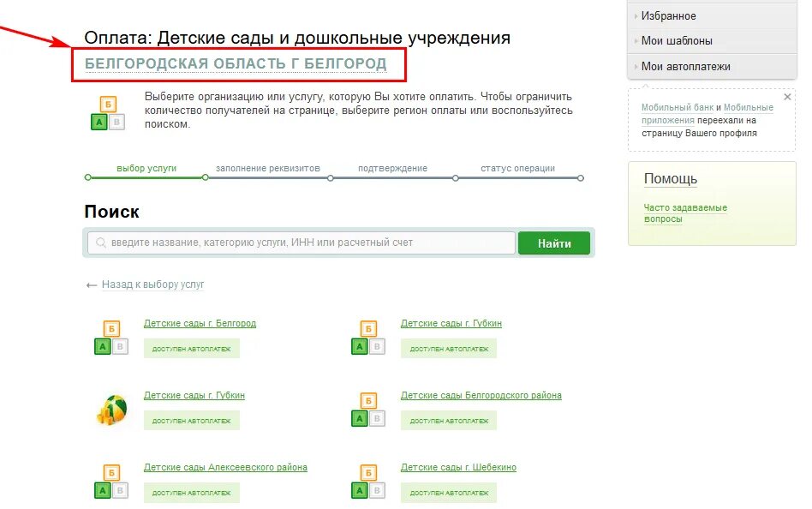Click the yellow Б cube icon in the header blocks
Viewport: 812px width, 509px height.
click(107, 103)
